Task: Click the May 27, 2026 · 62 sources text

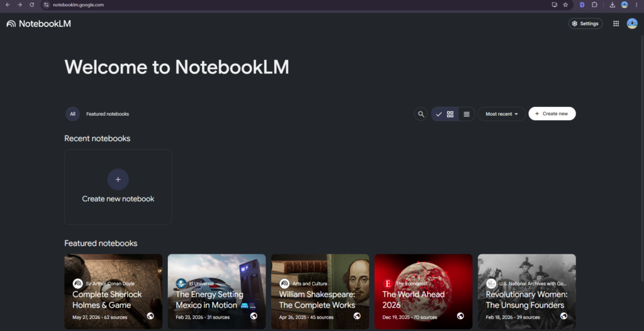Action: [x=100, y=317]
